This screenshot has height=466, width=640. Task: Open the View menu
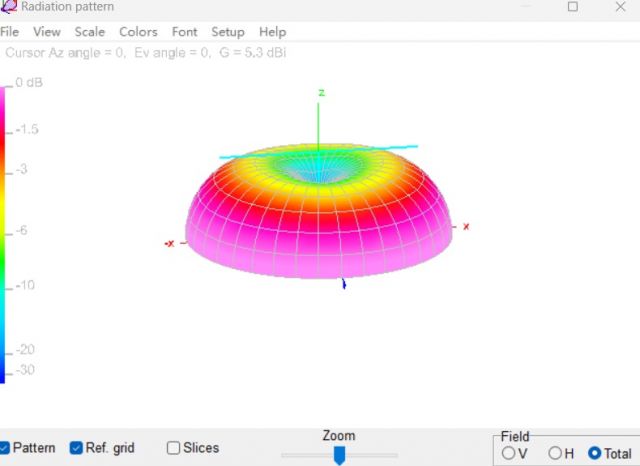(47, 32)
